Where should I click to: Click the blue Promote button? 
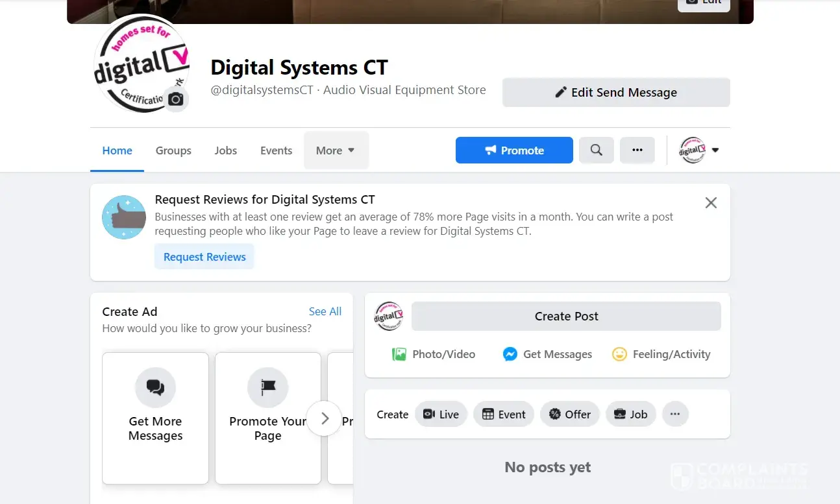pyautogui.click(x=514, y=150)
